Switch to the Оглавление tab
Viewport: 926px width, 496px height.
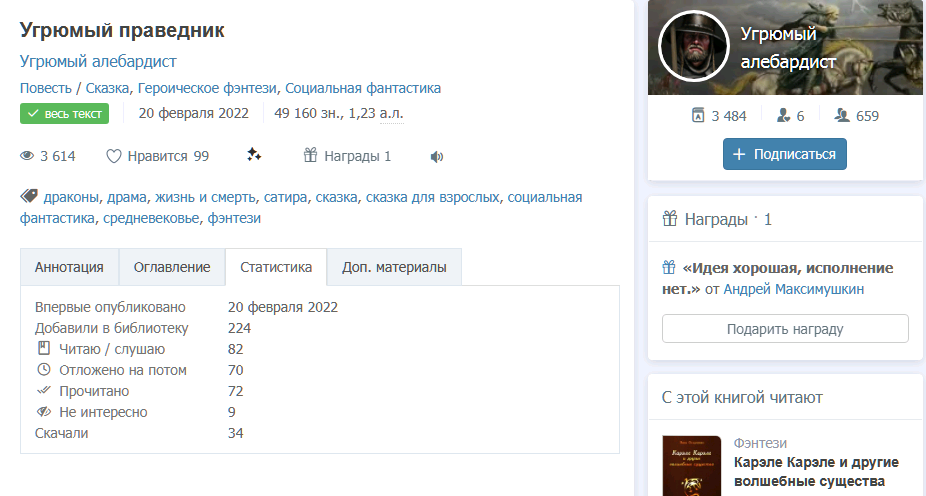pos(172,267)
